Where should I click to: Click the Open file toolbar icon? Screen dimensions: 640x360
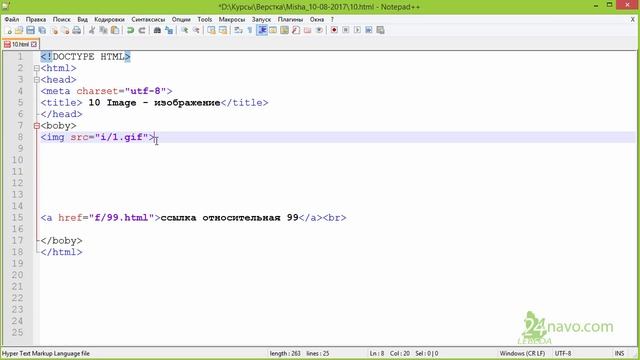click(19, 30)
